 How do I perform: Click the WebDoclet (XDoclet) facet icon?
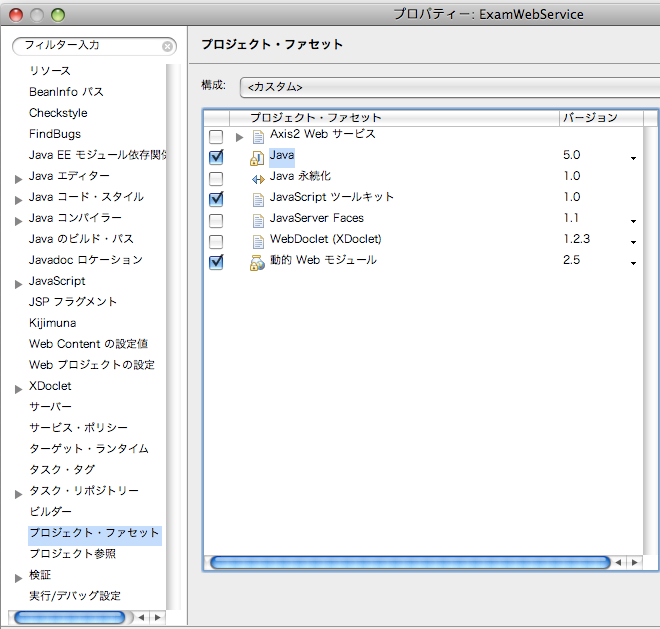[x=257, y=240]
